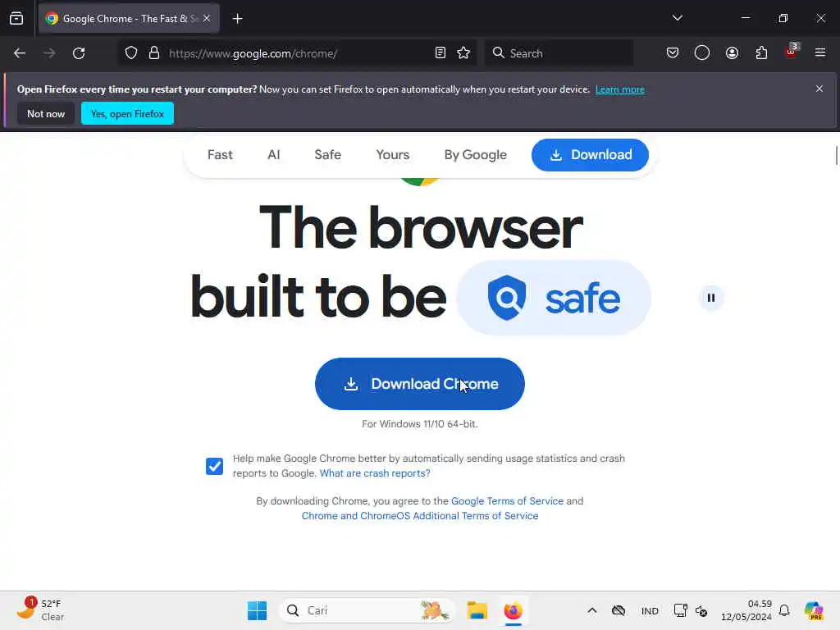Pause the headline word animation
The height and width of the screenshot is (630, 840).
[711, 298]
